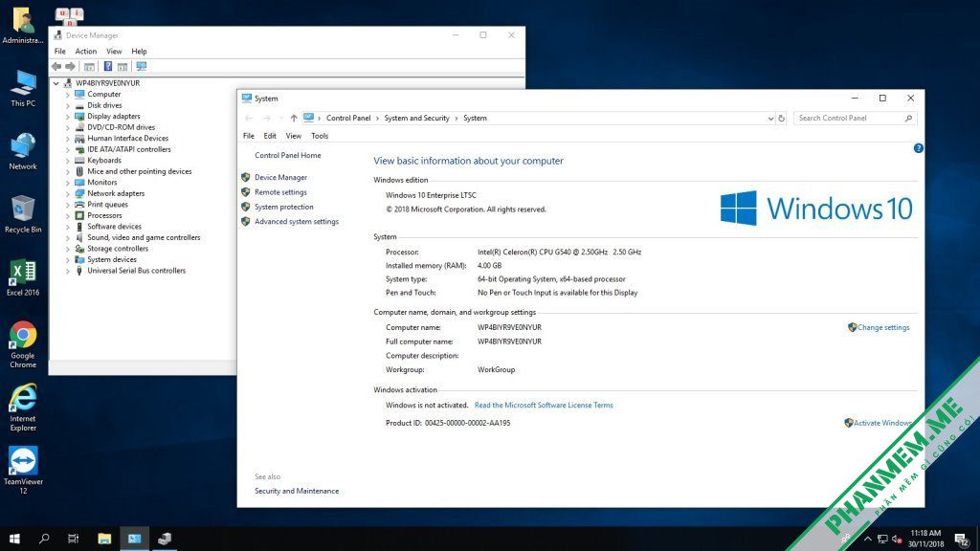
Task: Click System and Security in the breadcrumb
Action: pyautogui.click(x=417, y=118)
